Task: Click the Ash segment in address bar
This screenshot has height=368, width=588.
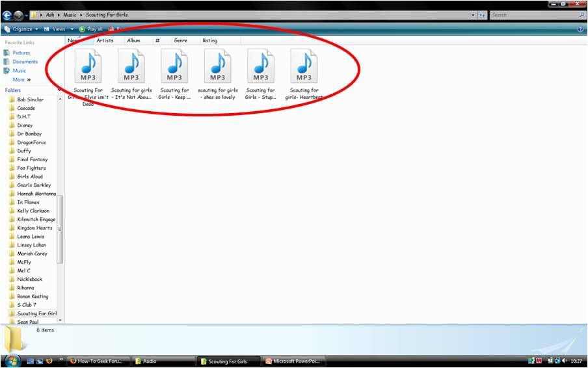Action: click(x=50, y=15)
